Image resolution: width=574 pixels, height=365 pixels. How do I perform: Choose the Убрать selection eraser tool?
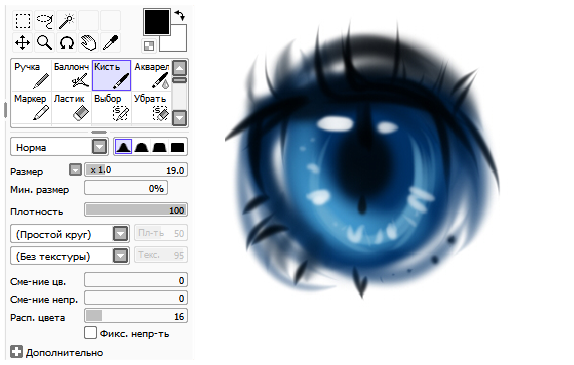tap(151, 107)
